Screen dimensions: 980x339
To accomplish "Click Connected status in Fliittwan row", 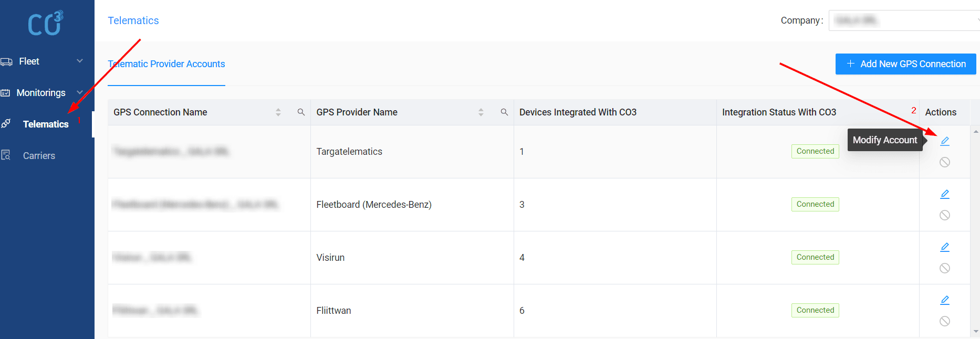I will point(815,310).
